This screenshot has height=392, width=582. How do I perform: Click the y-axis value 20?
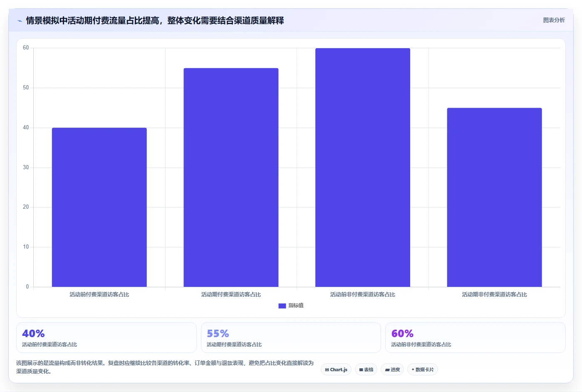click(x=26, y=207)
